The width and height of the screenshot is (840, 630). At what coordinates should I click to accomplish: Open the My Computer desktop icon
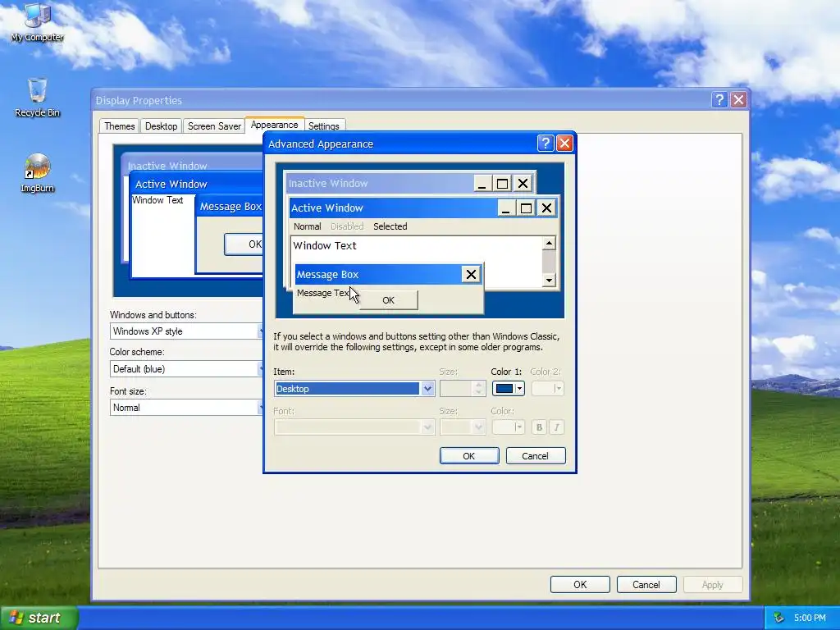pos(37,22)
